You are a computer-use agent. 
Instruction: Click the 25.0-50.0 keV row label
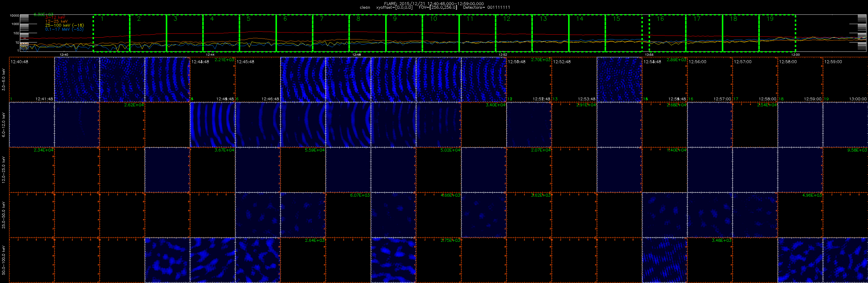click(4, 215)
